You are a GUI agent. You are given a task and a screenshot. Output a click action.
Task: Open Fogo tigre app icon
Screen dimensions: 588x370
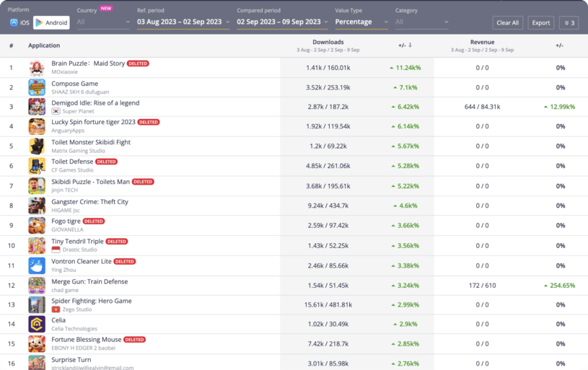(37, 225)
